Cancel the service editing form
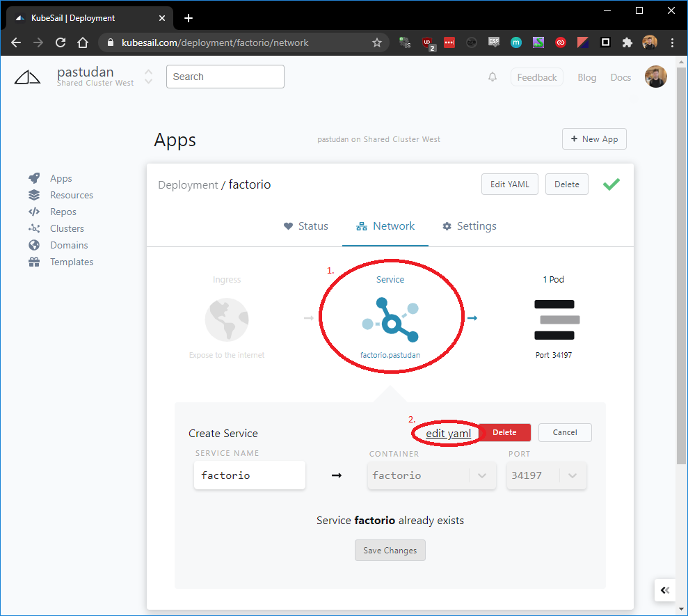Screen dimensions: 688x616 point(565,432)
